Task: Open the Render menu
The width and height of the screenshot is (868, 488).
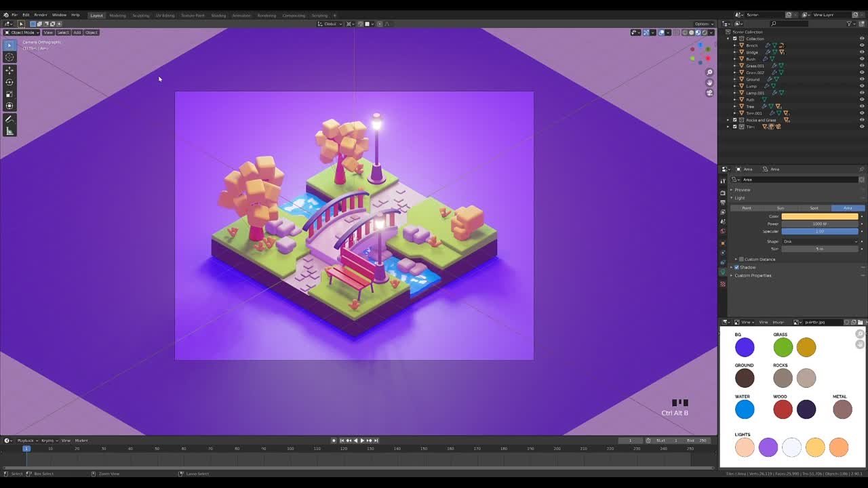Action: click(x=41, y=15)
